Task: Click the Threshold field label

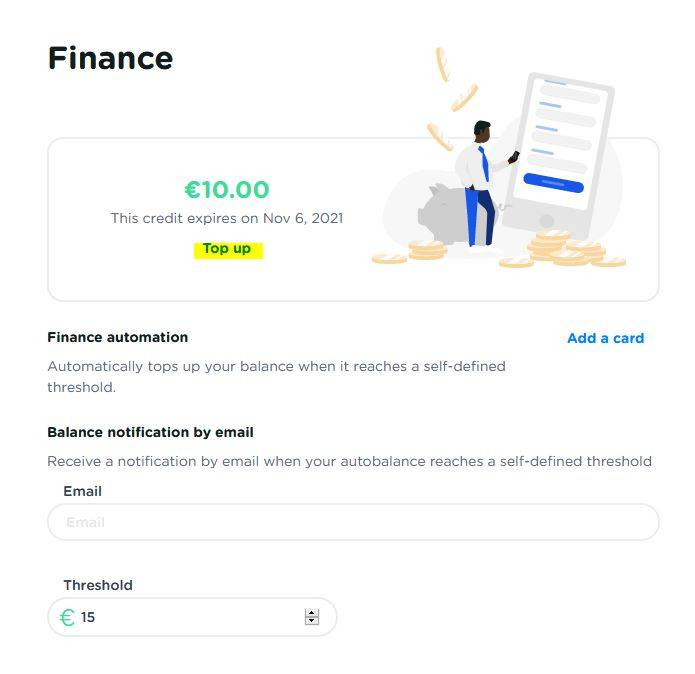Action: click(98, 585)
